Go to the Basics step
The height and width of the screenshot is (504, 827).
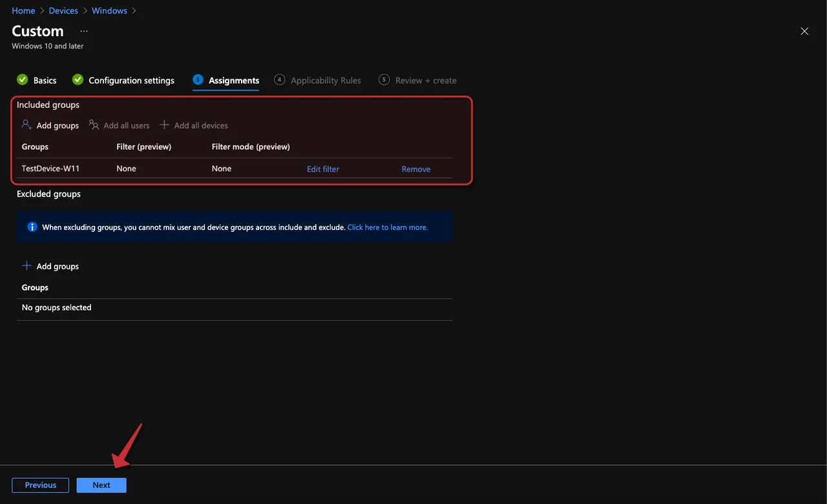45,80
